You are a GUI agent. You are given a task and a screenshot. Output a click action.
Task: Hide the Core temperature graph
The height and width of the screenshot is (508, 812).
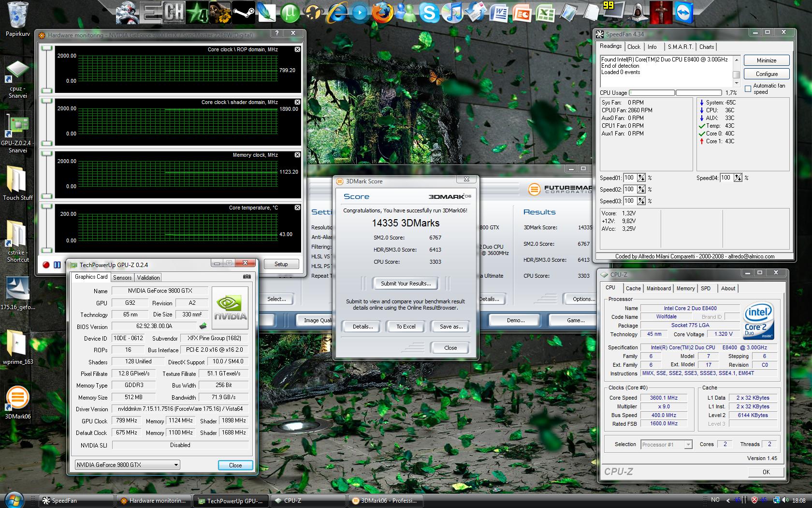coord(297,208)
